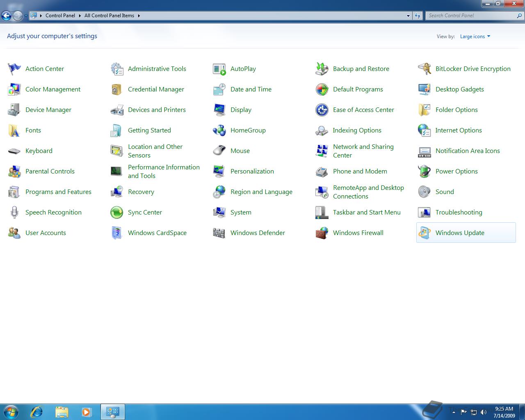This screenshot has width=525, height=420.
Task: Click the Taskbar and Start Menu link
Action: click(x=367, y=212)
